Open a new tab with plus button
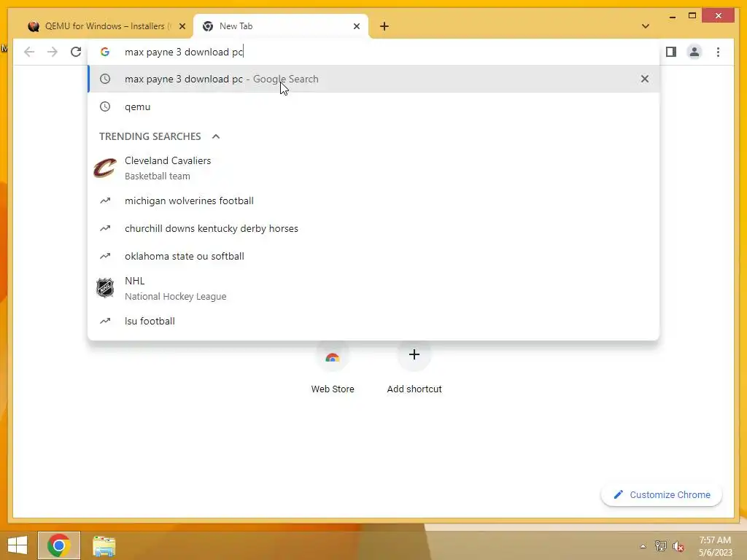This screenshot has width=747, height=560. 384,26
